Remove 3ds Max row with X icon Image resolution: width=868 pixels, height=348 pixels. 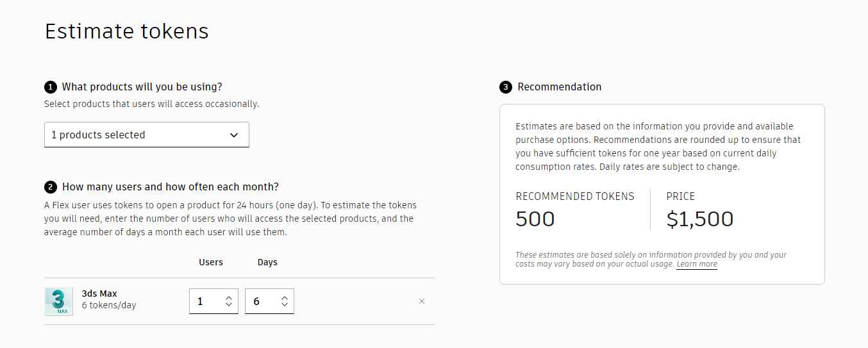point(422,301)
